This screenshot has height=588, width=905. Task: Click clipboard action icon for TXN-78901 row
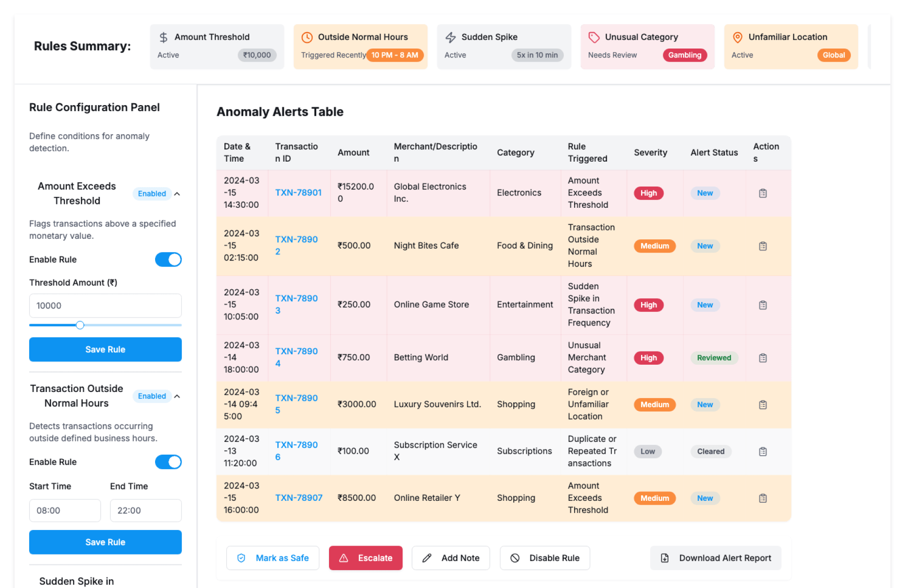(x=763, y=193)
